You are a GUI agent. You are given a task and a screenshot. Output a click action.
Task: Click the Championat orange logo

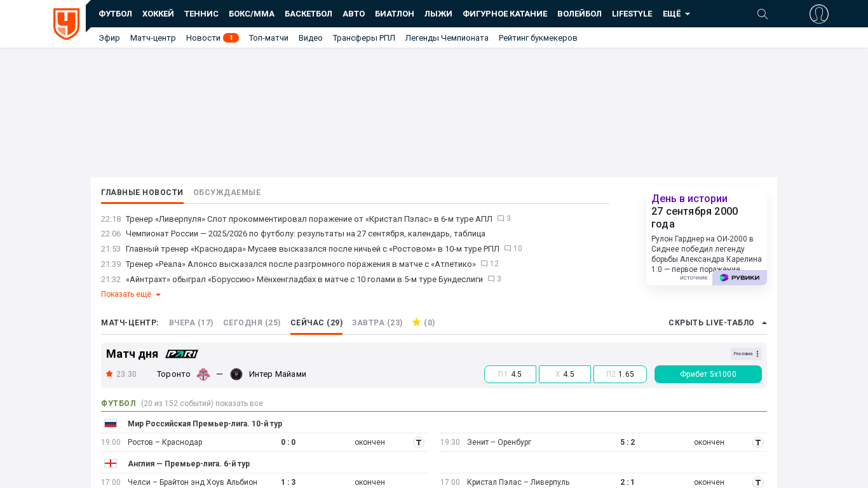point(67,24)
